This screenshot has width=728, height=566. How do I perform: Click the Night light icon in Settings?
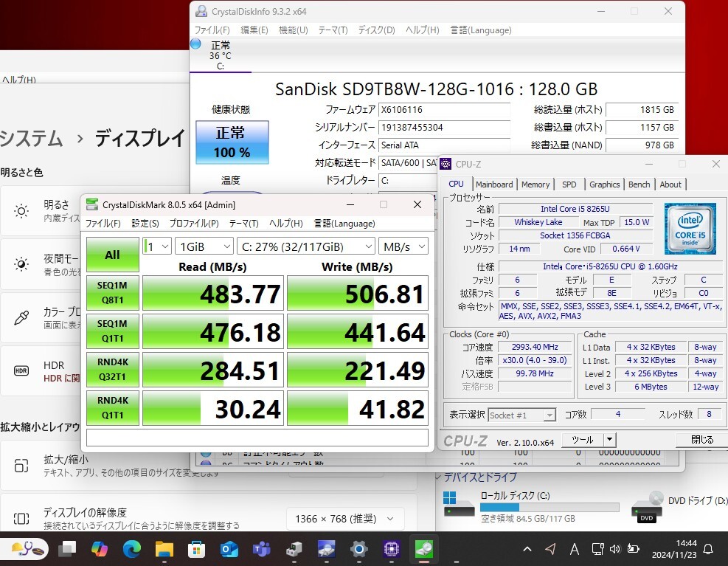pyautogui.click(x=21, y=264)
